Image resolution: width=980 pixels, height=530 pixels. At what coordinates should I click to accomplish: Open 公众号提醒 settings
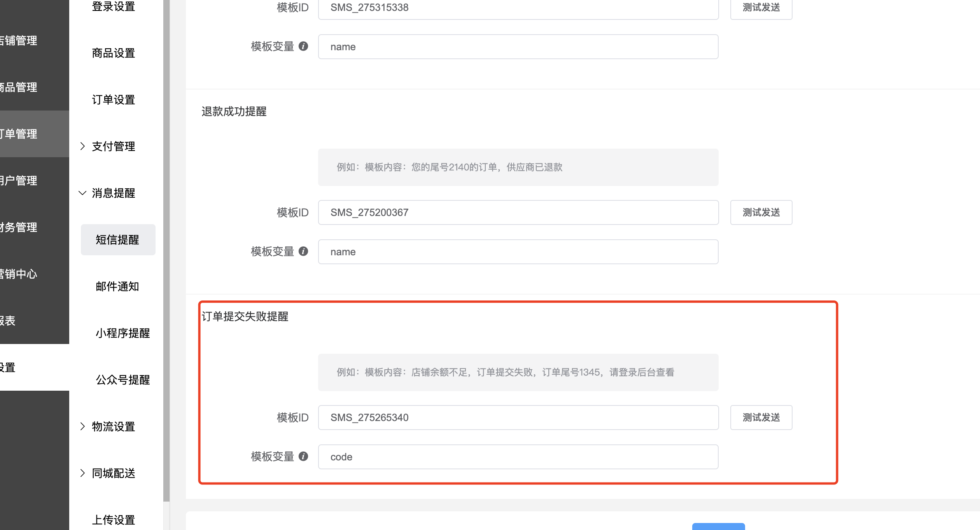pyautogui.click(x=122, y=380)
